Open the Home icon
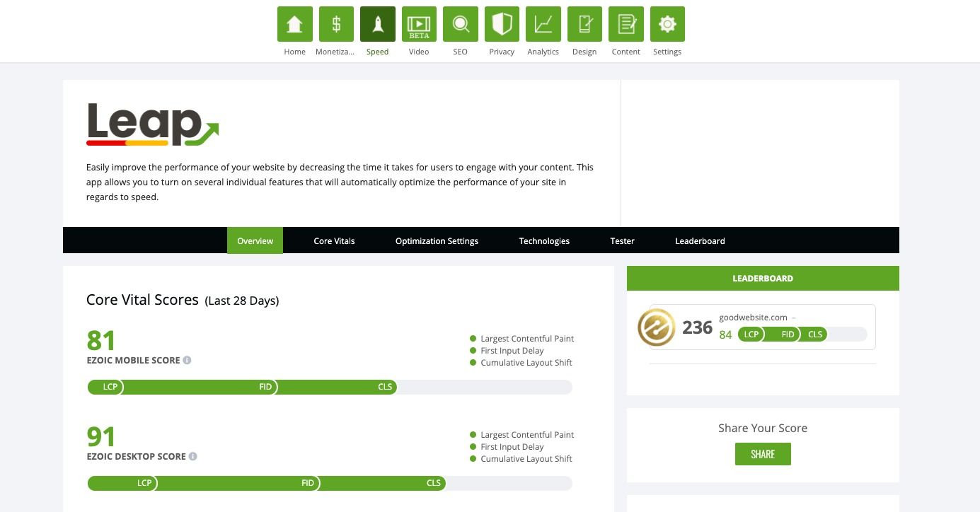980x512 pixels. pyautogui.click(x=294, y=24)
